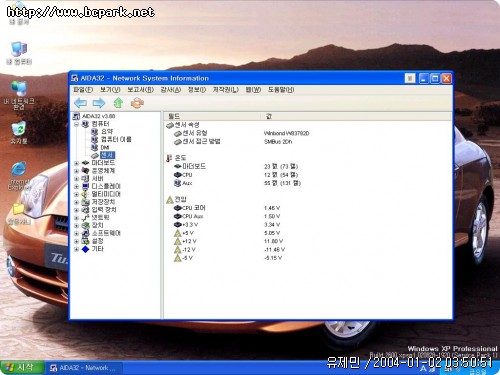Open the 보기(V) menu

[110, 90]
